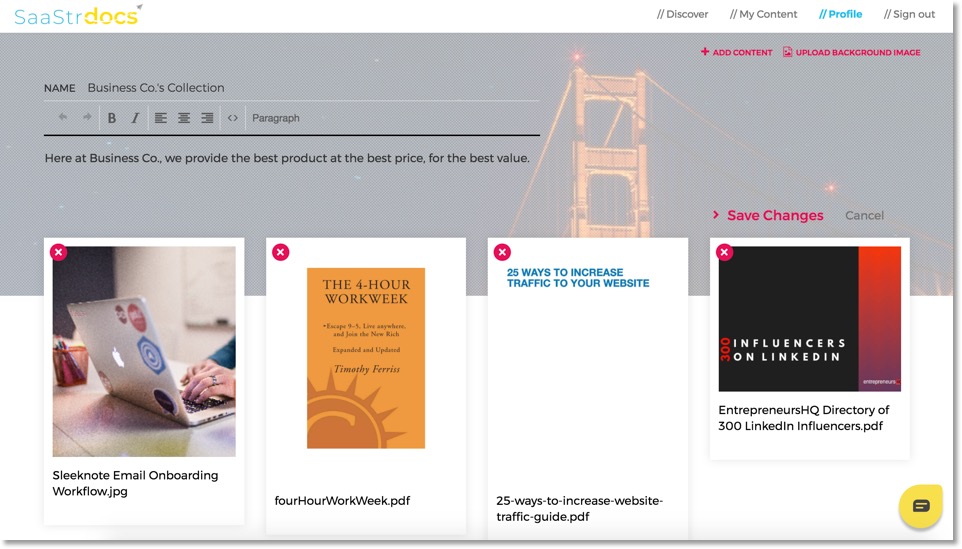This screenshot has height=549, width=962.
Task: Open the Discover page
Action: [x=682, y=14]
